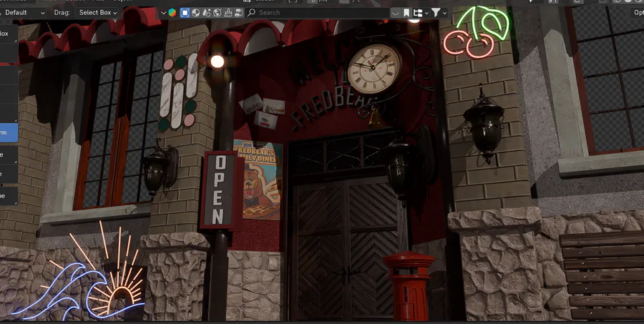
Task: Click the funnel filter icon
Action: click(436, 13)
